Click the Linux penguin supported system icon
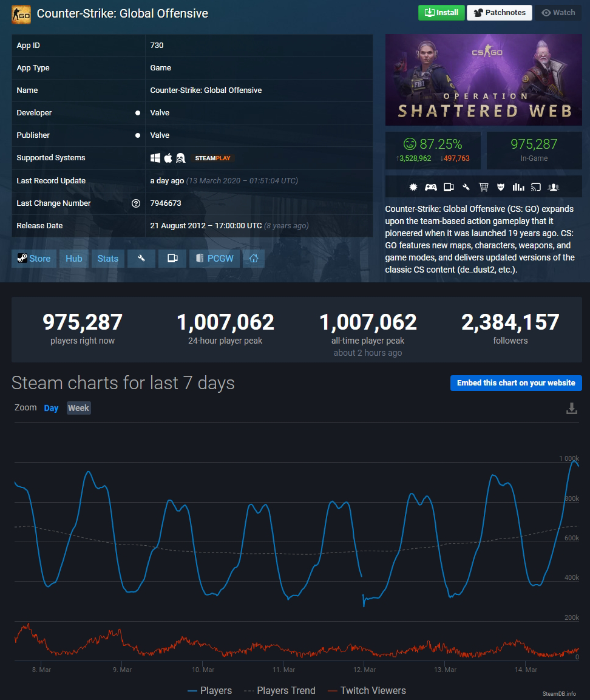The height and width of the screenshot is (700, 590). click(180, 158)
